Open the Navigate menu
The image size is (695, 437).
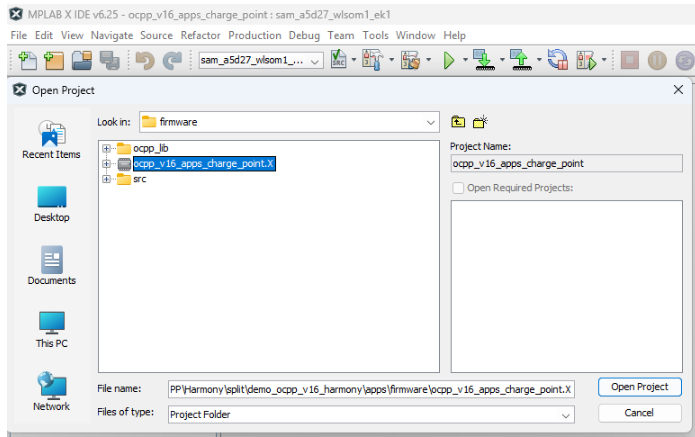click(112, 35)
